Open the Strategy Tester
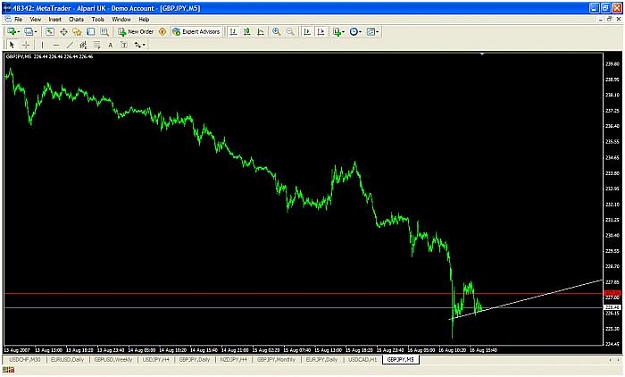This screenshot has width=625, height=377. pos(104,32)
